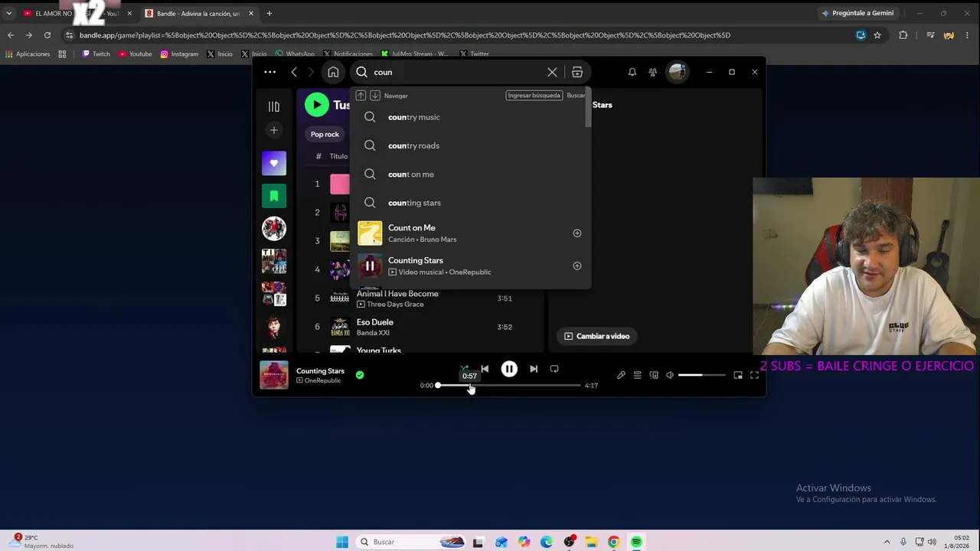The height and width of the screenshot is (551, 980).
Task: Open the green bookmark episodes playlist
Action: click(x=274, y=196)
